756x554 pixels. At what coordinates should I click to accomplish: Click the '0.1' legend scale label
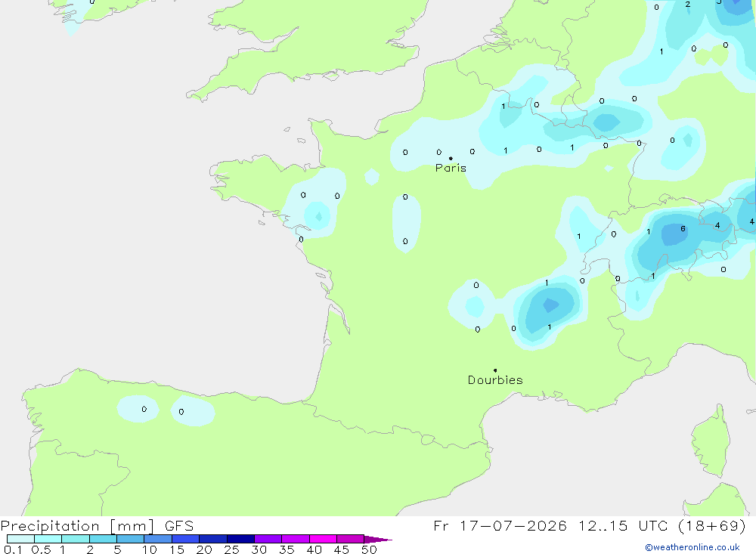point(13,549)
